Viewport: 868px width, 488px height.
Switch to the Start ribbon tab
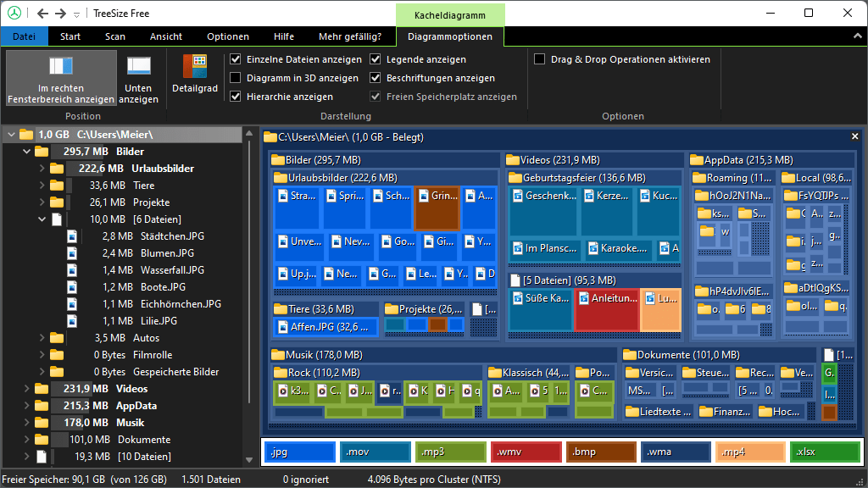70,36
